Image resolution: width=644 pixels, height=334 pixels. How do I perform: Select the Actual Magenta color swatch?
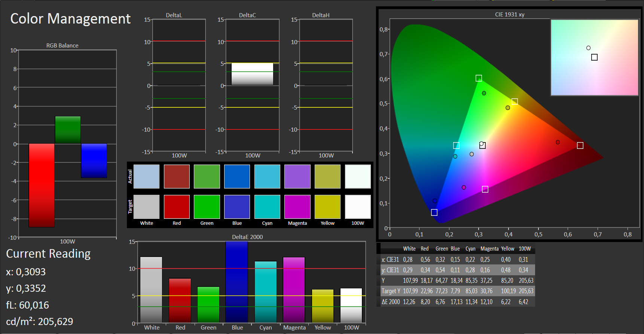point(297,177)
